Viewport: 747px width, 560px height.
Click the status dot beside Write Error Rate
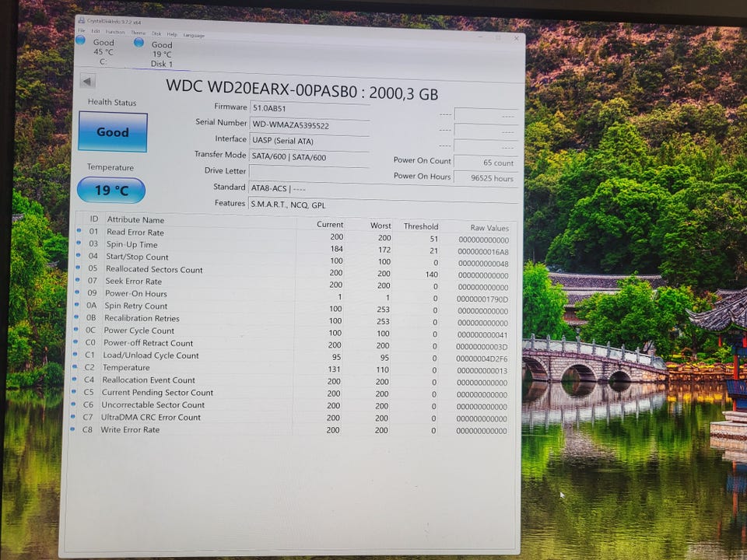72,429
